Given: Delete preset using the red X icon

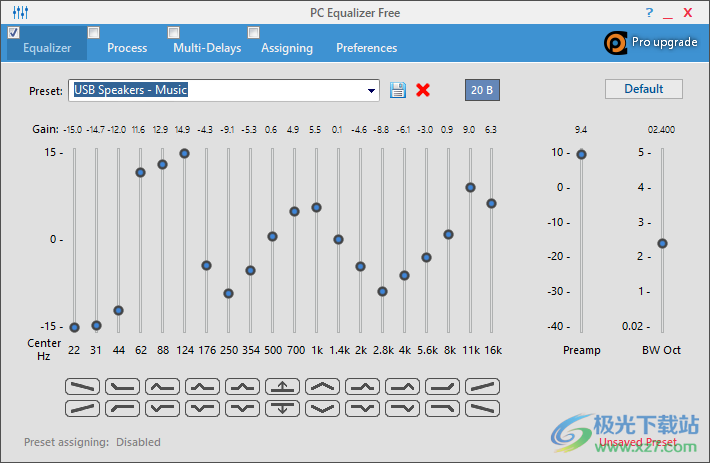Looking at the screenshot, I should point(423,90).
